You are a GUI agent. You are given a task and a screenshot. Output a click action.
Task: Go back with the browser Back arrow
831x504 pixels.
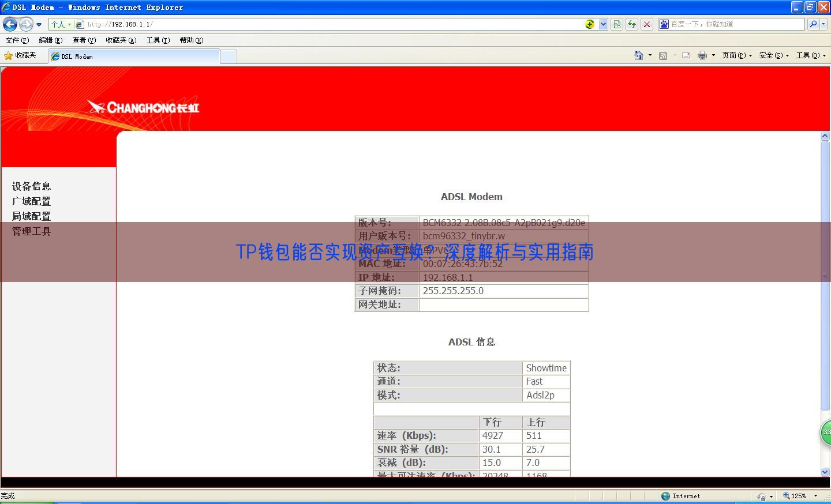pyautogui.click(x=10, y=24)
